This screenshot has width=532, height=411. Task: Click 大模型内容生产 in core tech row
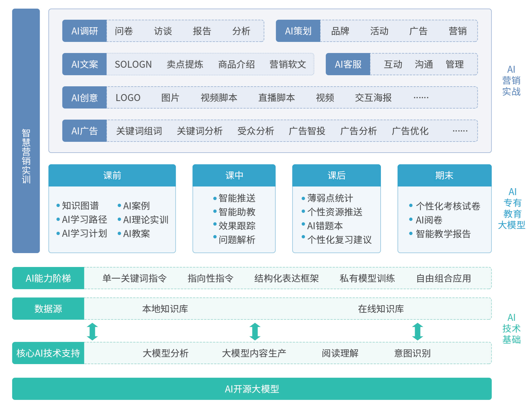click(254, 353)
